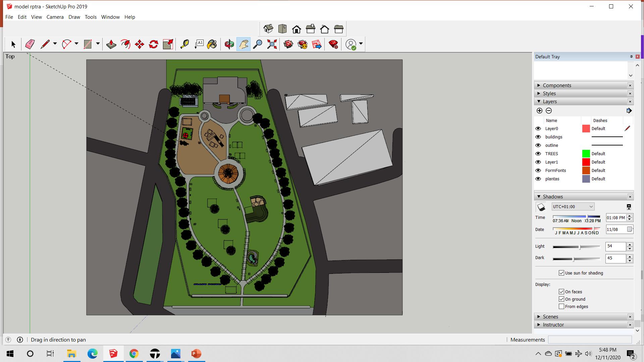Screen dimensions: 644x362
Task: Choose the Rotate tool
Action: coord(154,44)
